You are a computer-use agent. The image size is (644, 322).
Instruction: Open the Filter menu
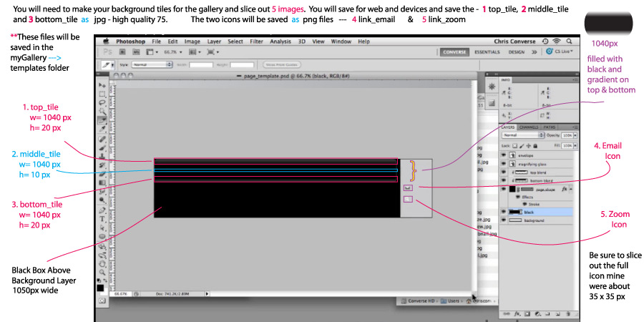click(x=256, y=42)
